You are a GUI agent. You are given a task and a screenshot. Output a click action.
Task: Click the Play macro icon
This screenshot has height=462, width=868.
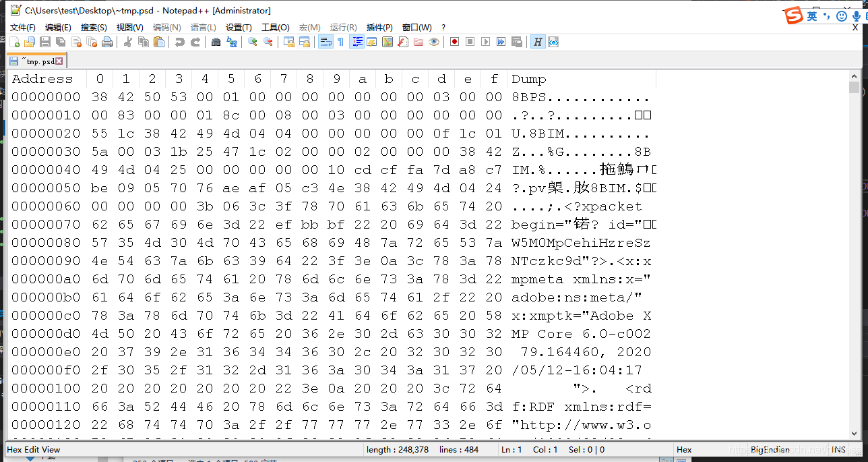pos(486,42)
